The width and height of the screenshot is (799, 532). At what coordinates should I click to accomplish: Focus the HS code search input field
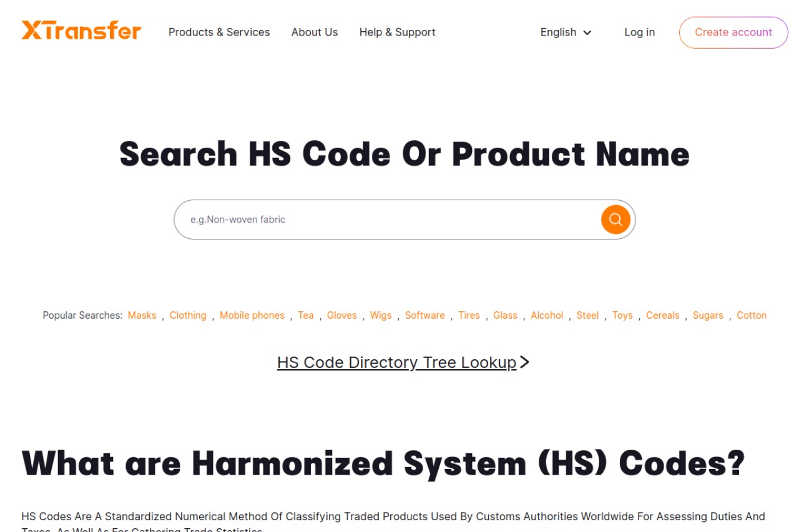[x=387, y=220]
